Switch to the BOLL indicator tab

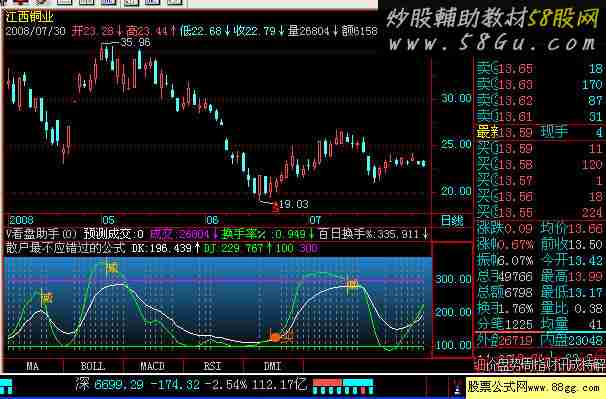pos(93,366)
